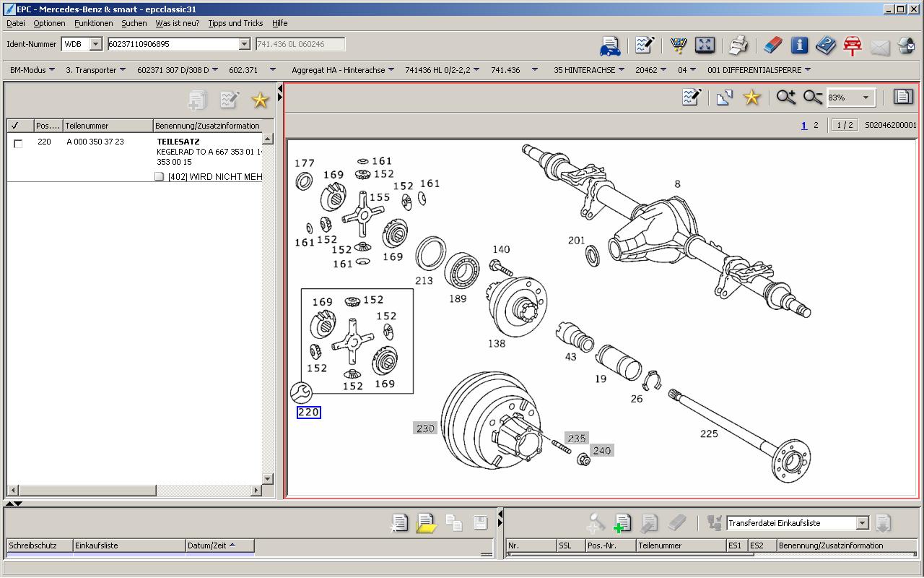Click the save disk icon in shopping list panel
The width and height of the screenshot is (924, 578).
[x=480, y=522]
